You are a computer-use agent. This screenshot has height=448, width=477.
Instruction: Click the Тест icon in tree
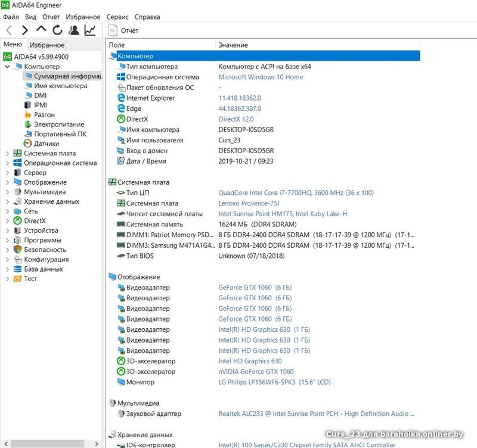(x=18, y=279)
